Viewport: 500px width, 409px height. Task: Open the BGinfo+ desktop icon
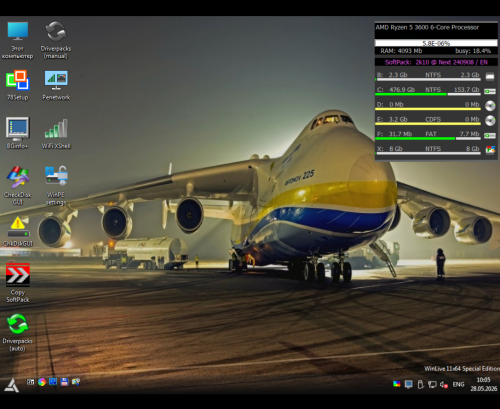point(18,133)
